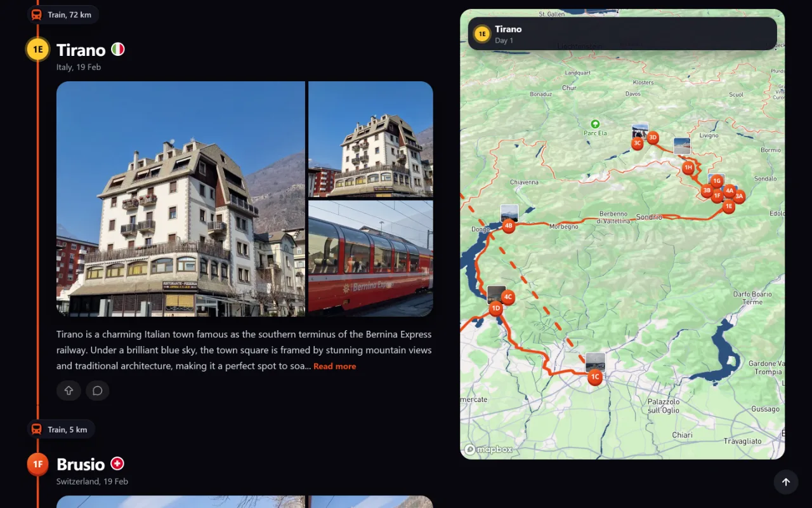This screenshot has height=508, width=812.
Task: Click the 'Davos' label on the map
Action: (x=633, y=94)
